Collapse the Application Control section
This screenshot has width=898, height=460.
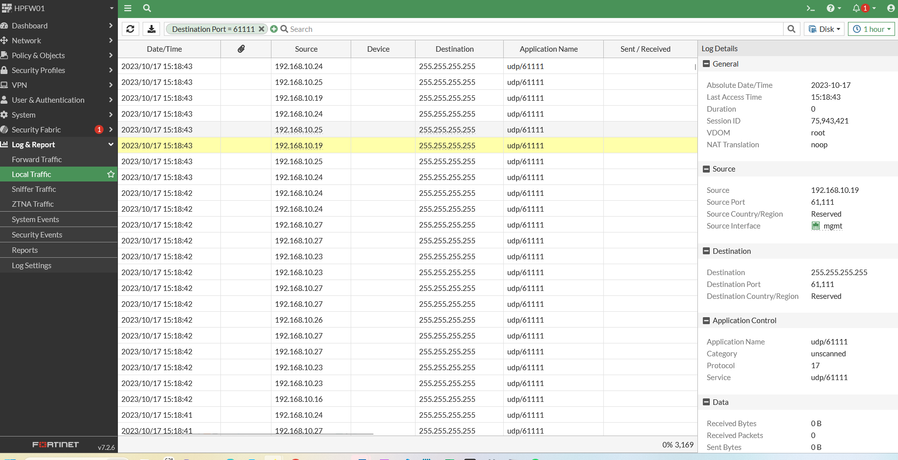pyautogui.click(x=706, y=321)
